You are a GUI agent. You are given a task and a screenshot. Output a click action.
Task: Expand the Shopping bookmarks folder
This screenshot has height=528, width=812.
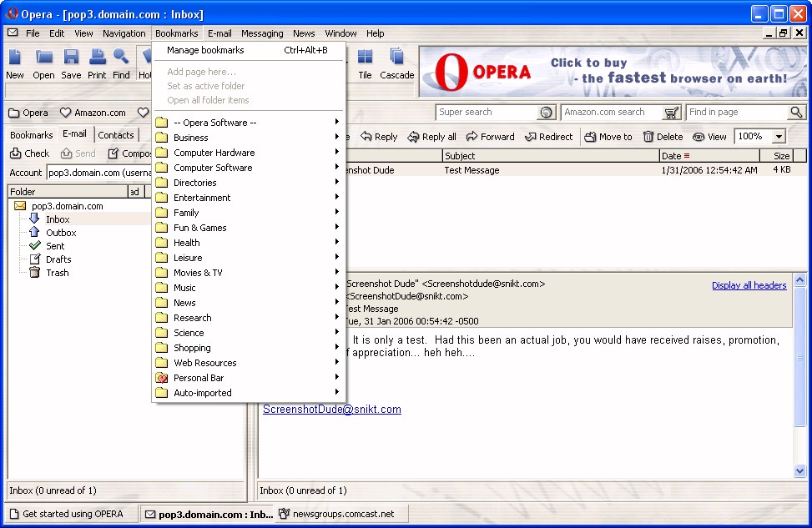click(249, 348)
